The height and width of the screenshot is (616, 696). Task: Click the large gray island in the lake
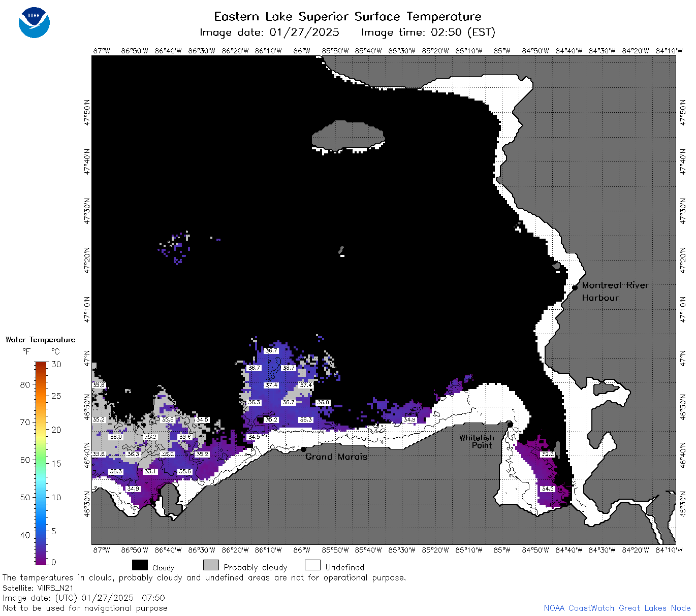[348, 136]
